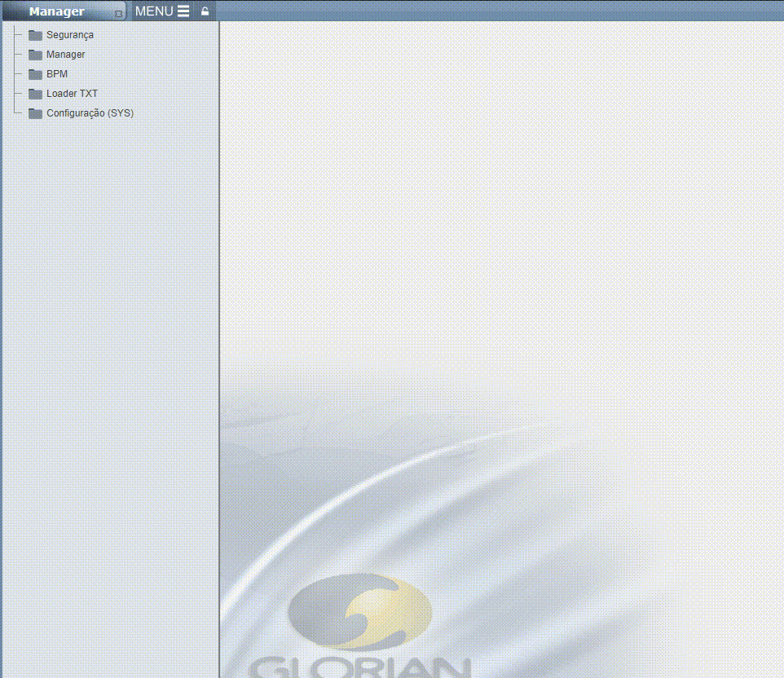
Task: Click the Loader TXT folder icon
Action: pyautogui.click(x=35, y=94)
